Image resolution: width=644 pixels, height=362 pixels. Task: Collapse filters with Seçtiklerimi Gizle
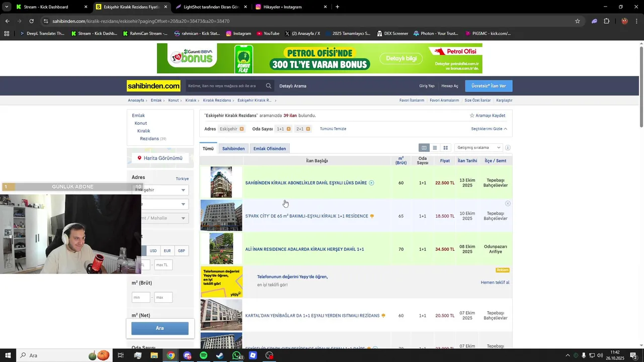coord(489,129)
